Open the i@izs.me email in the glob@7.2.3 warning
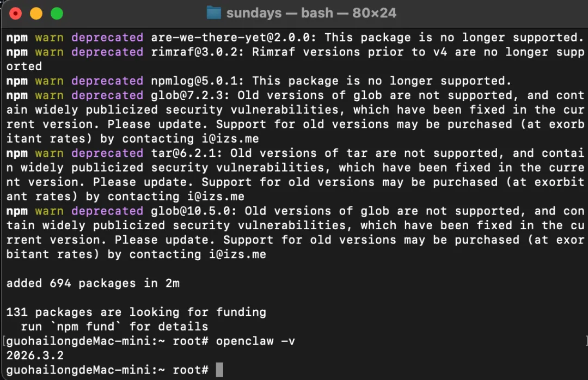This screenshot has height=380, width=588. [230, 139]
